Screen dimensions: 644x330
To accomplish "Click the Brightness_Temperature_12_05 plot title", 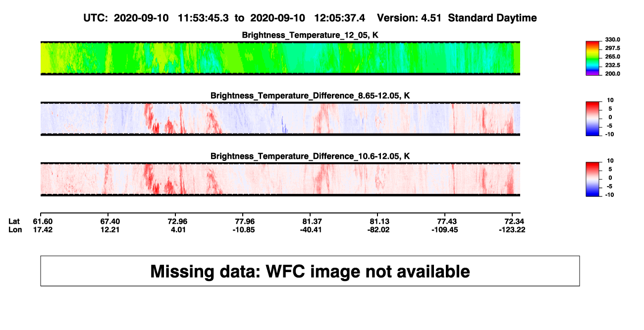I will coord(310,35).
